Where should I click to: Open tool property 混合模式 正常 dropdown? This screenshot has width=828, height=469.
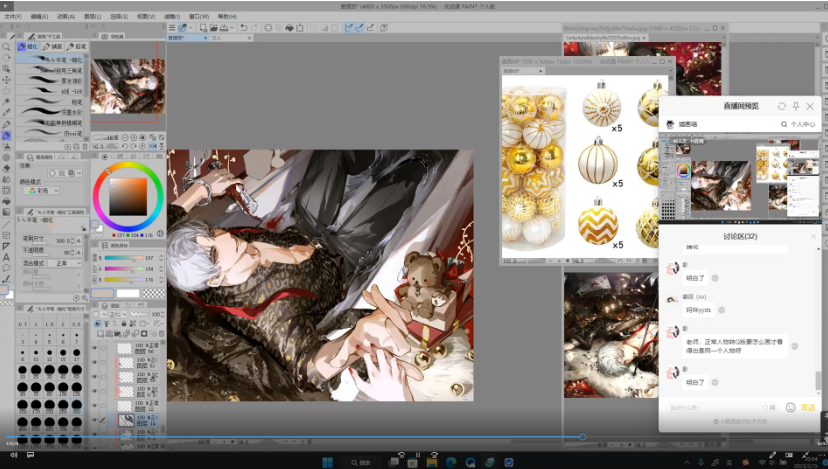(65, 263)
